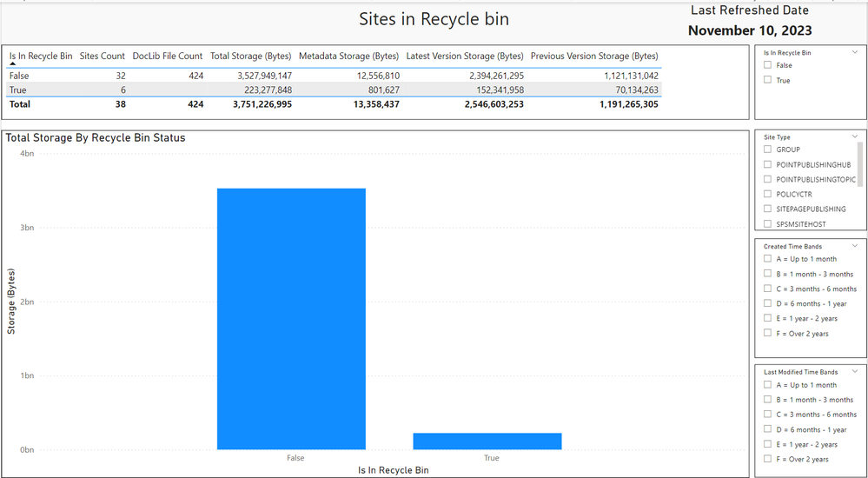Image resolution: width=868 pixels, height=478 pixels.
Task: Check True in Is In Recycle Bin slicer
Action: [767, 80]
